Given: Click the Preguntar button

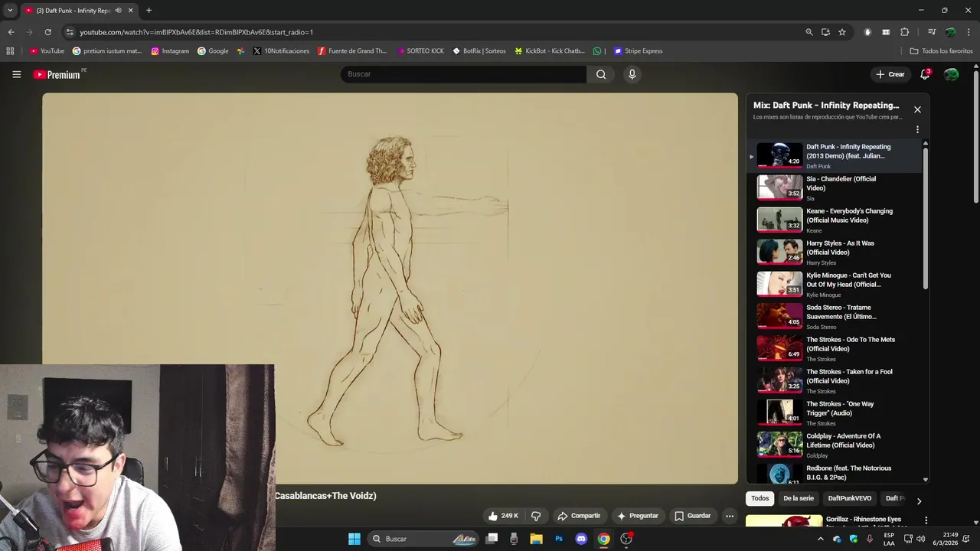Looking at the screenshot, I should [x=638, y=516].
